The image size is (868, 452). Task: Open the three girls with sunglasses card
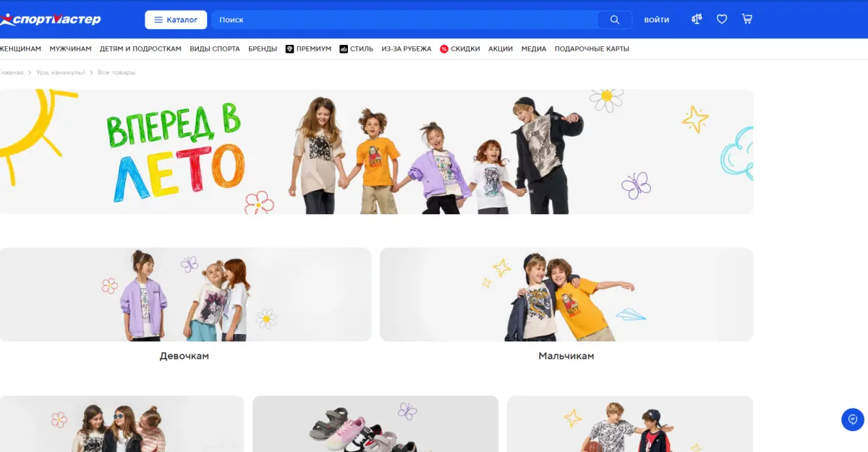click(x=122, y=424)
